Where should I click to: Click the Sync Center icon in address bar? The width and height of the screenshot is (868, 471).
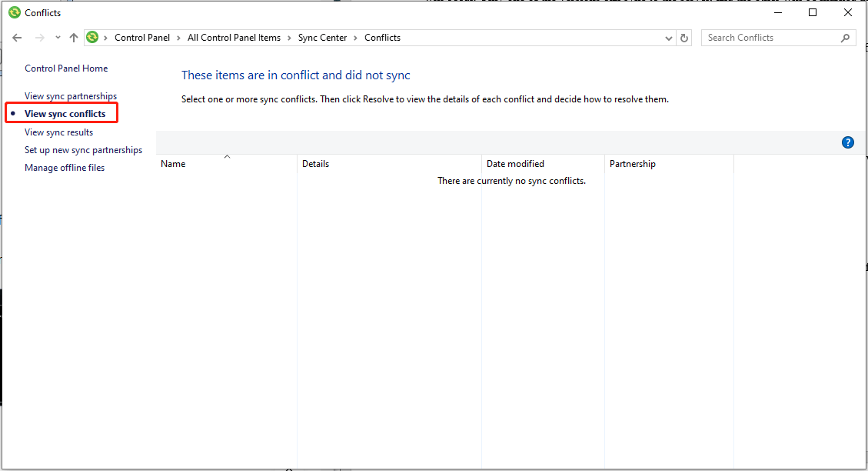pyautogui.click(x=92, y=37)
